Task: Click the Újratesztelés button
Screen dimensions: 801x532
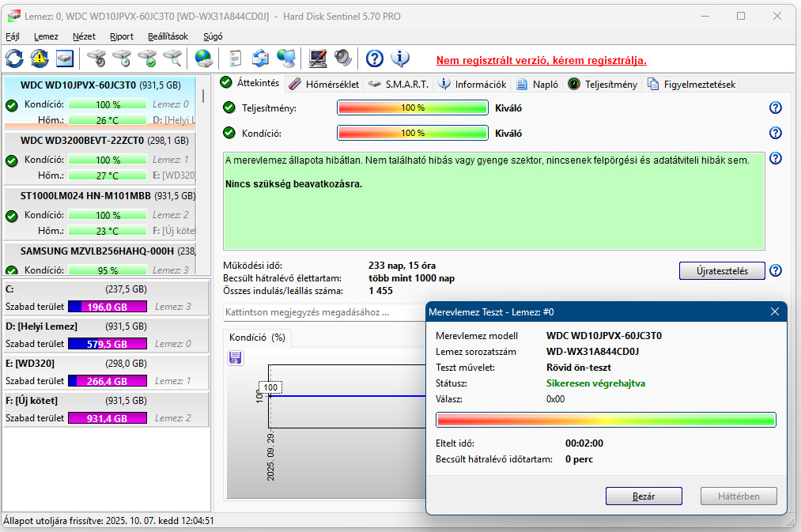Action: pos(722,271)
